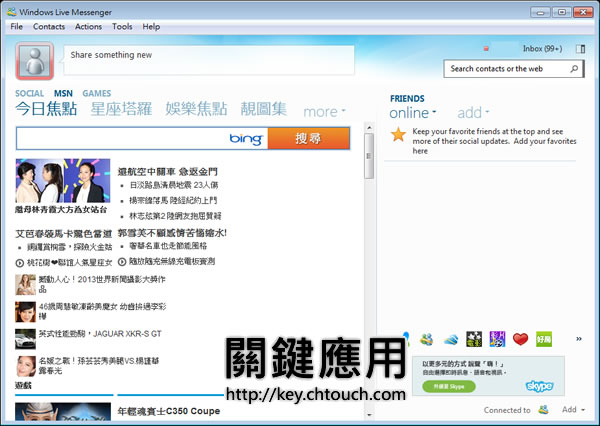Switch to the MSN tab

point(63,93)
